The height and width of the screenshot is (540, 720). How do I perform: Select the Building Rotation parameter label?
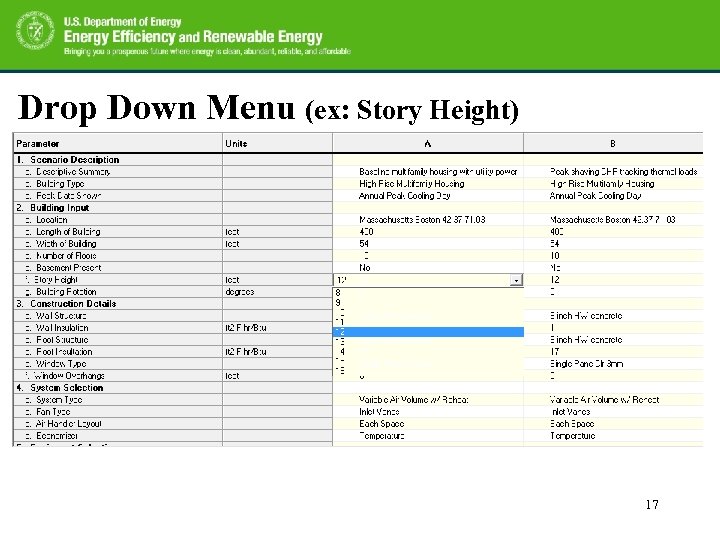pos(66,292)
